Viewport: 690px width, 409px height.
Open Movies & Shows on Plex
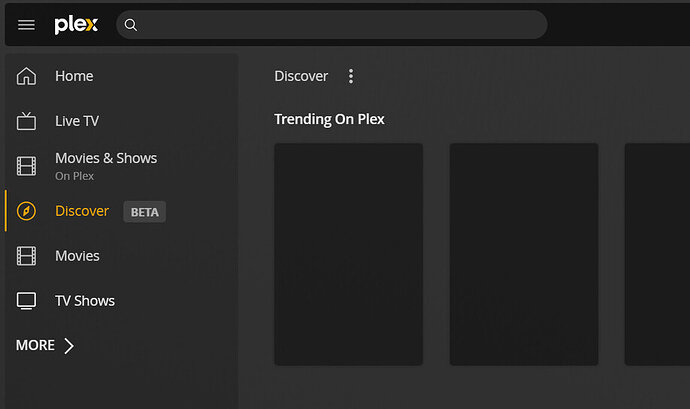click(106, 158)
